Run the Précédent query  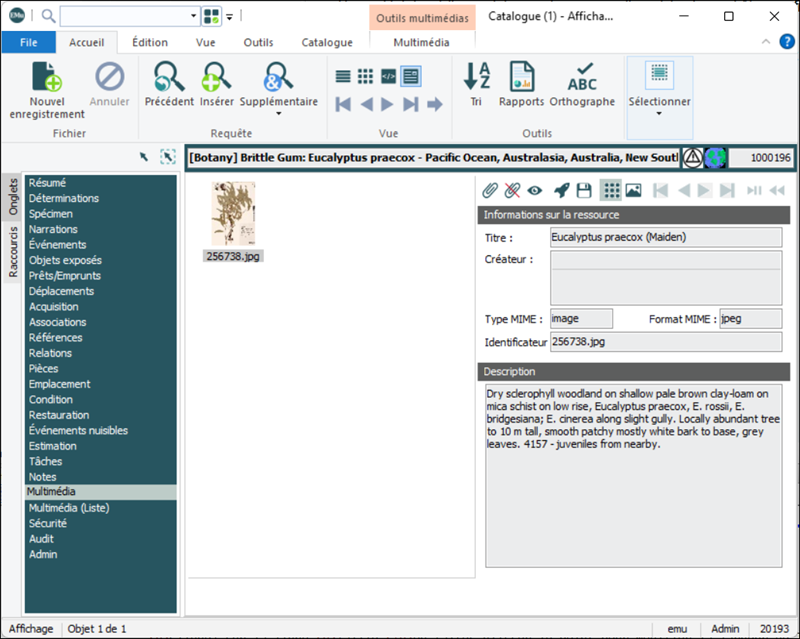(169, 77)
